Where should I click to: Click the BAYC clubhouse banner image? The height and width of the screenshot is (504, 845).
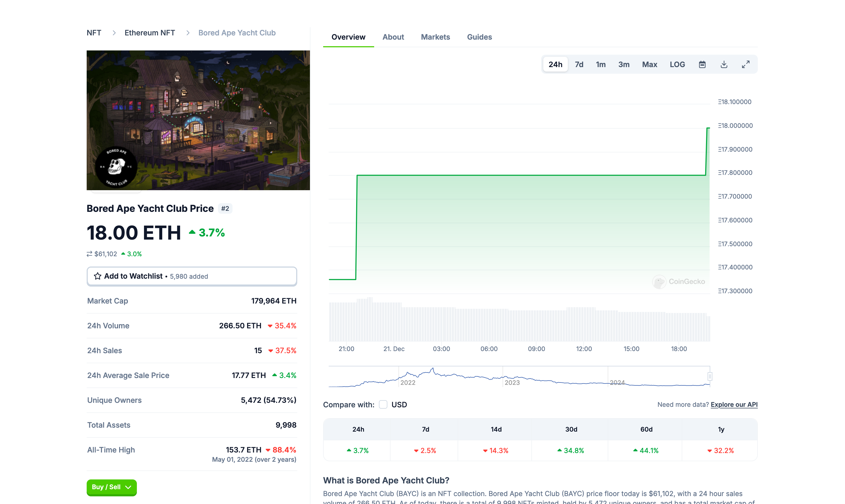[198, 120]
